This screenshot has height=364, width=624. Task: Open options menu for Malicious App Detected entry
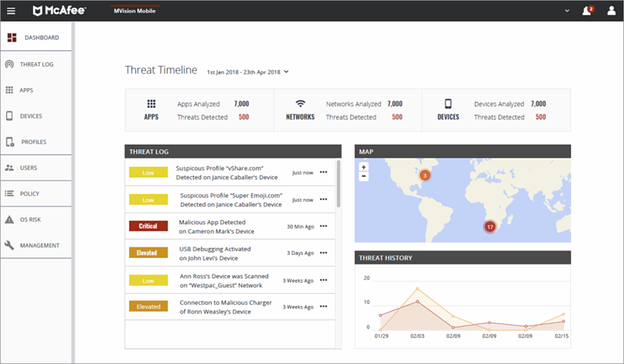click(x=323, y=226)
